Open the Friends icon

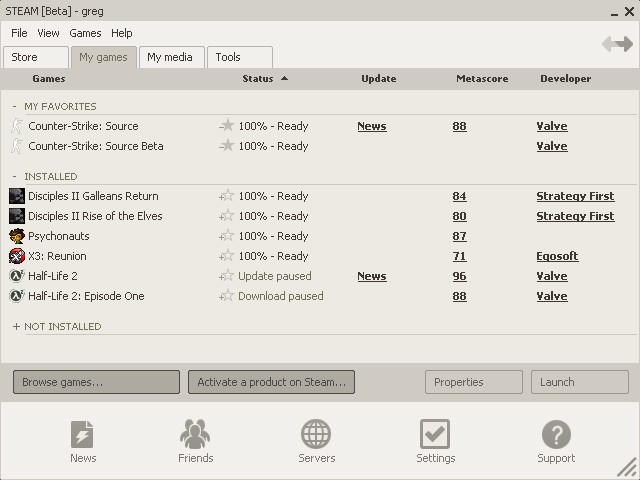point(195,434)
